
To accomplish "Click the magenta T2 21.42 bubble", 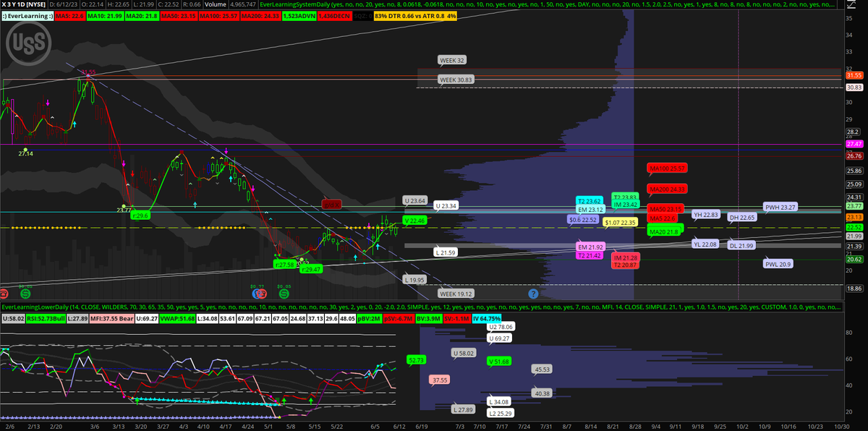I will 590,256.
